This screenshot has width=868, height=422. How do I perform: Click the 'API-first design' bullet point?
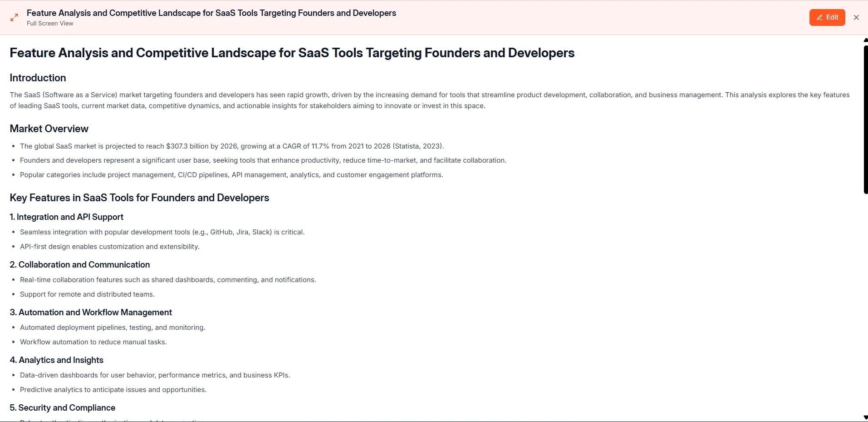[109, 247]
